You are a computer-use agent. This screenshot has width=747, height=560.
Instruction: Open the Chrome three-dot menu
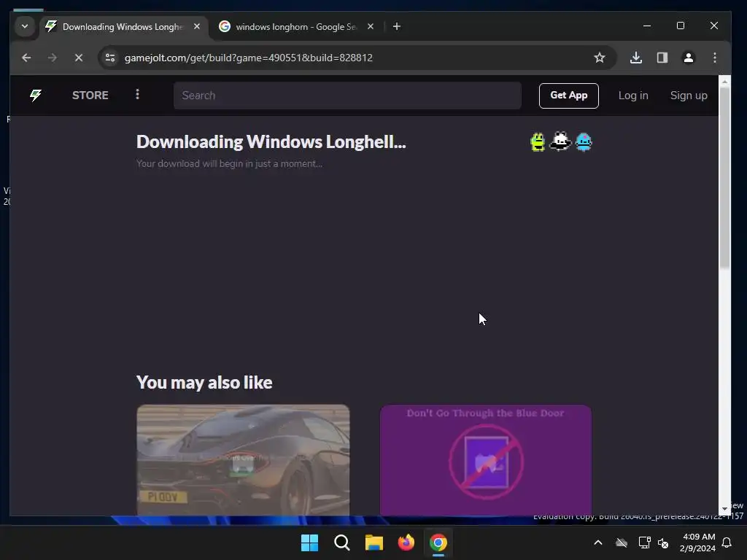[715, 58]
